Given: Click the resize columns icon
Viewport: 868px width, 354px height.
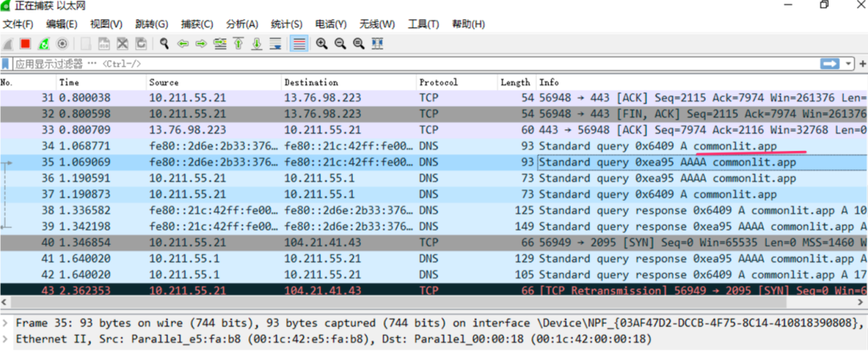Looking at the screenshot, I should pos(377,43).
